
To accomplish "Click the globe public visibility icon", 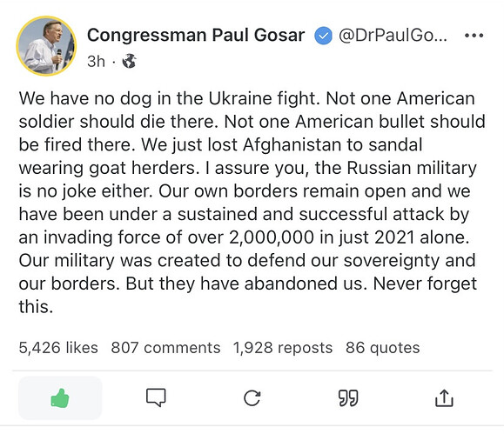I will (129, 61).
